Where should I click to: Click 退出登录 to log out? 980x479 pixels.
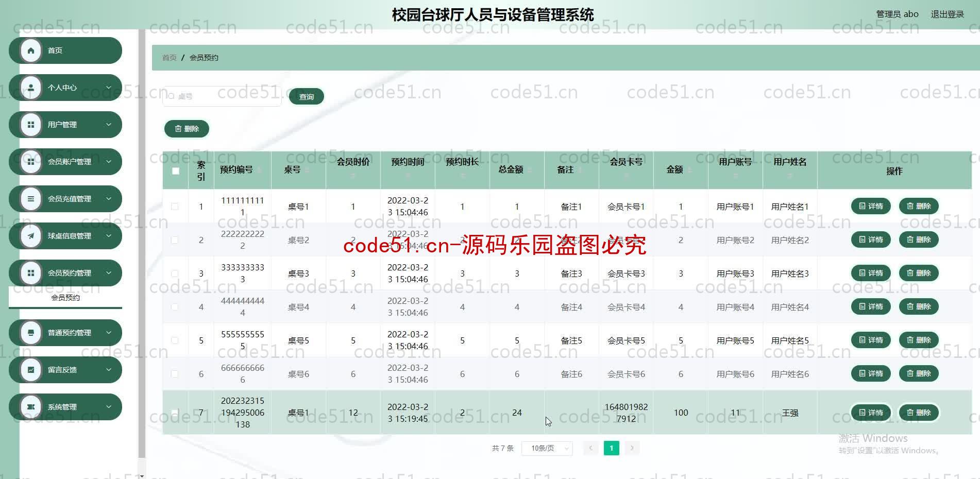pos(947,14)
